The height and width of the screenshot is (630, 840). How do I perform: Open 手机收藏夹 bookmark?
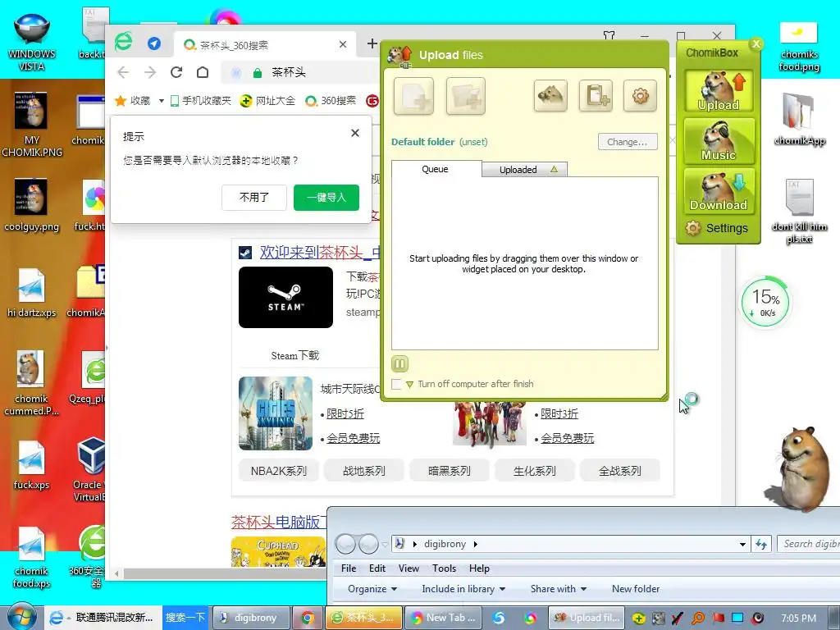[x=200, y=101]
